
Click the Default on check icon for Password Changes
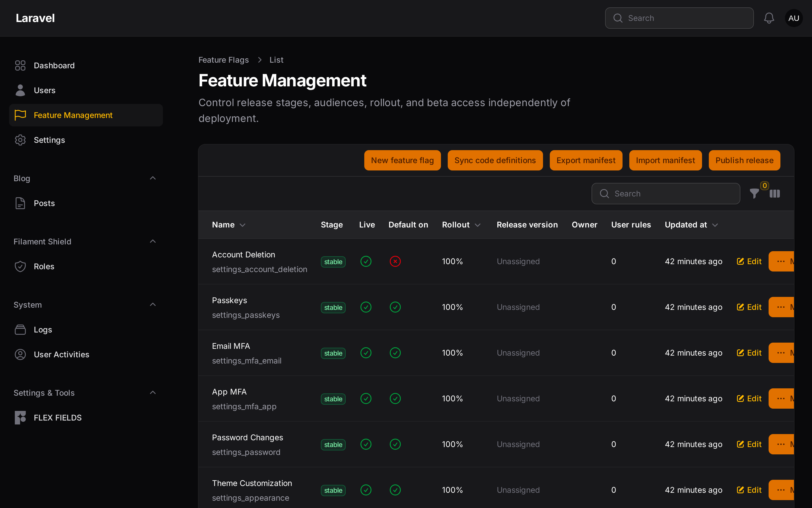point(395,444)
